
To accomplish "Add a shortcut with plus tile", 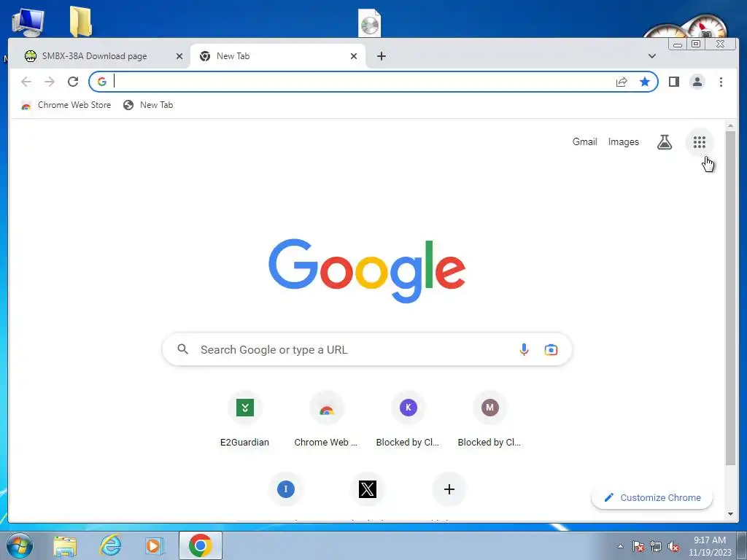I will point(449,489).
